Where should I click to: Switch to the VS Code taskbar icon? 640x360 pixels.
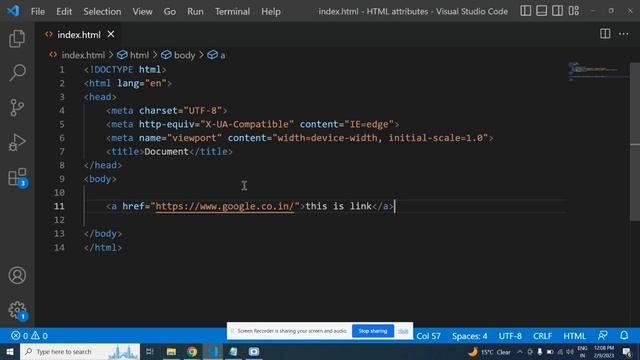(x=213, y=351)
